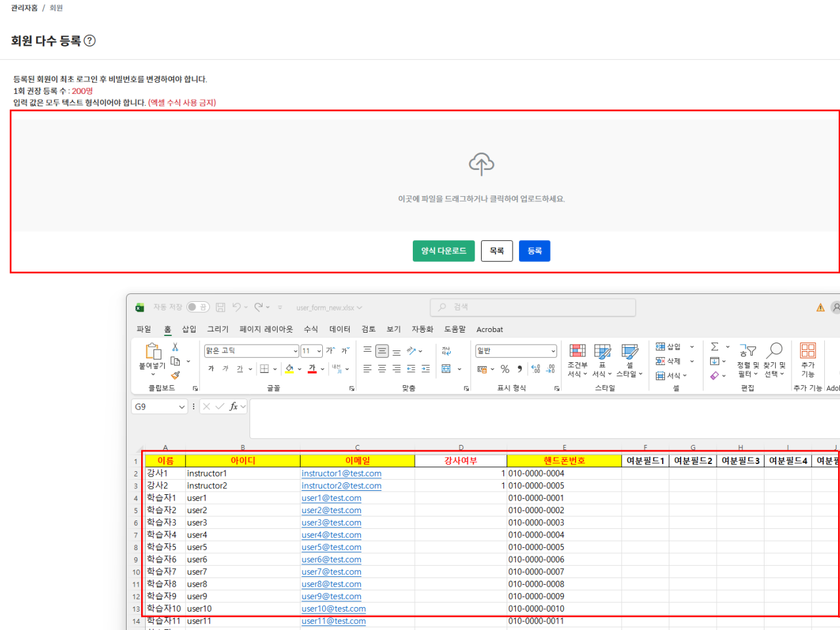Open the user5@test.com email link
The image size is (840, 630).
(x=331, y=547)
